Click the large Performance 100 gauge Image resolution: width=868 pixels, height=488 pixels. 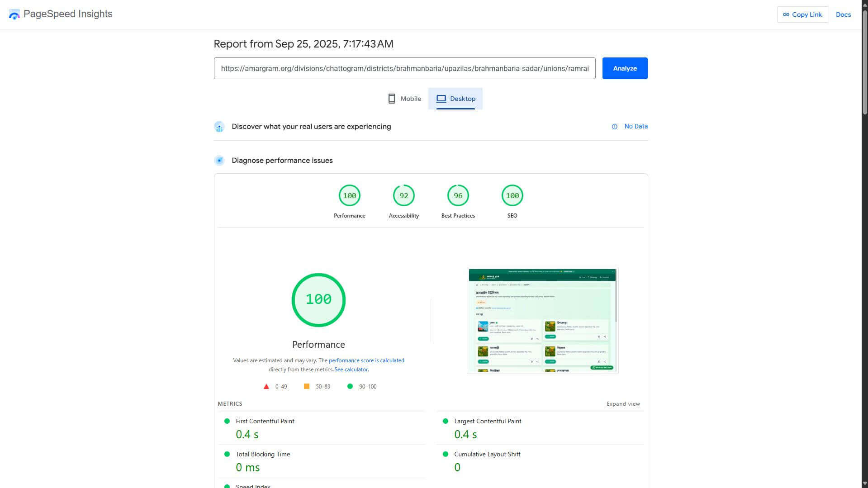click(x=318, y=300)
